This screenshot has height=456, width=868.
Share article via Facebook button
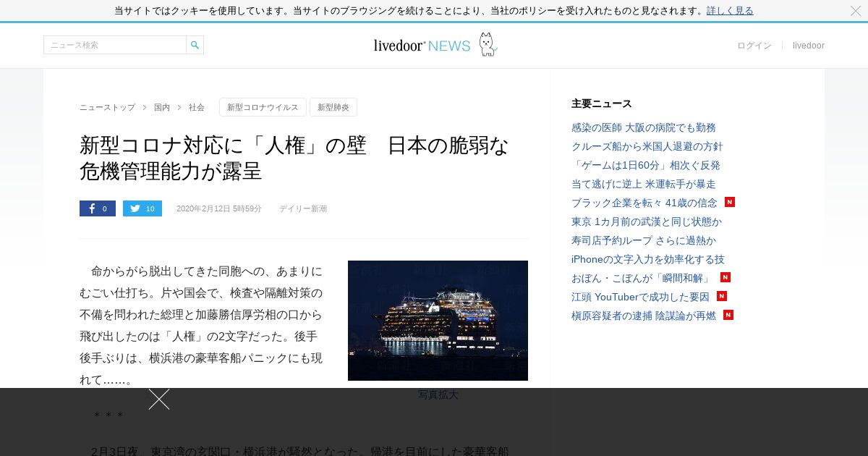point(98,208)
